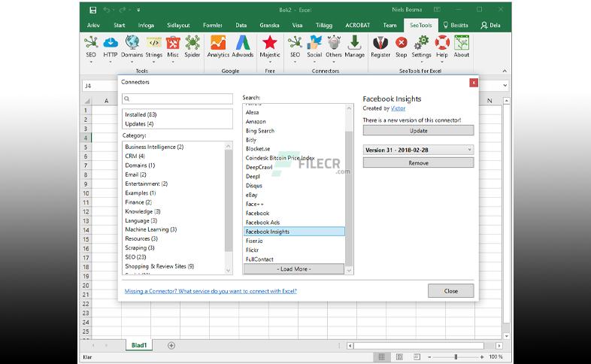591x364 pixels.
Task: Click the zoom out minus button
Action: point(429,356)
